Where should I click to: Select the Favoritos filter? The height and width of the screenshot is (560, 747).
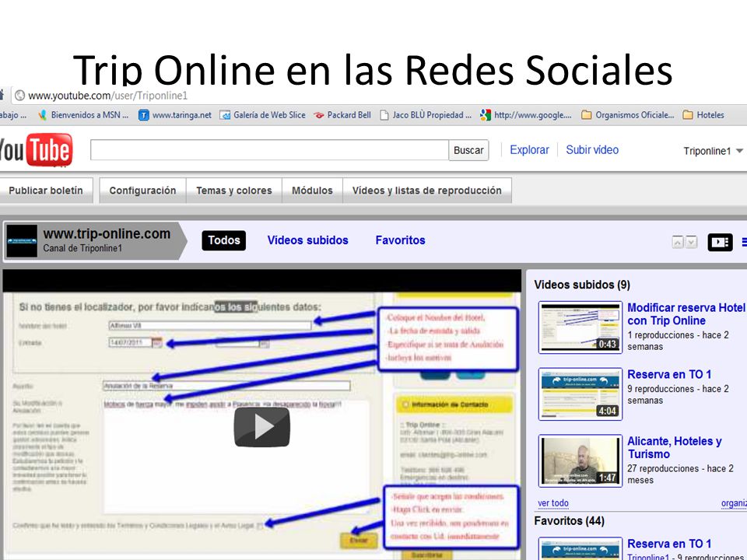pyautogui.click(x=400, y=240)
